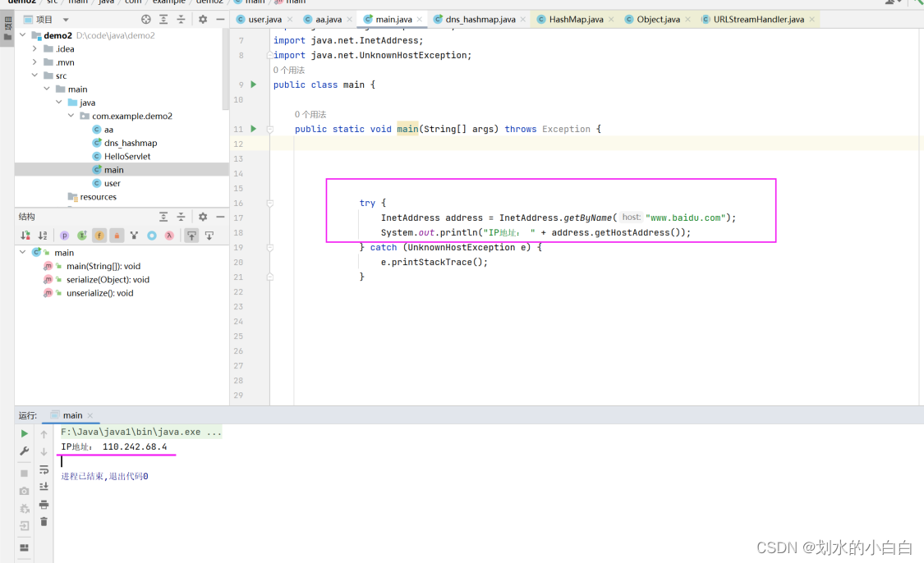Collapse the src folder
The width and height of the screenshot is (924, 563).
(34, 76)
